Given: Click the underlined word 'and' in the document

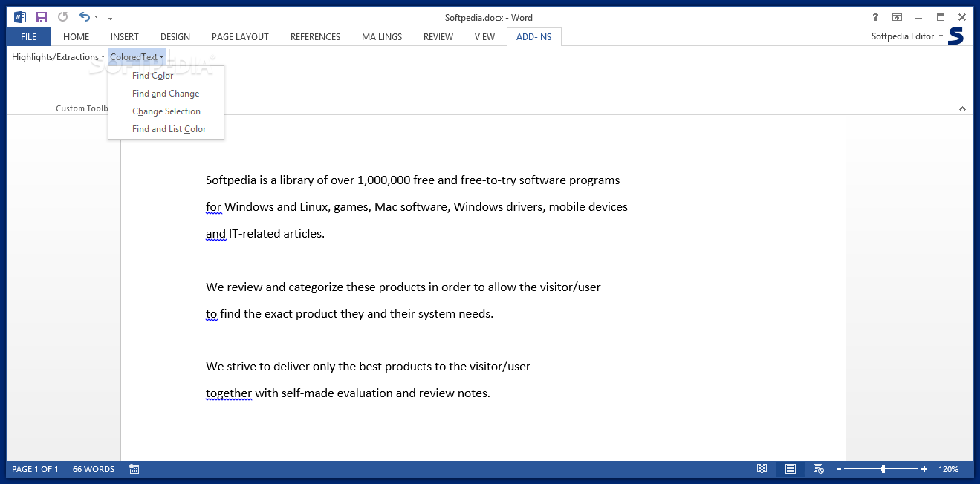Looking at the screenshot, I should [x=215, y=234].
